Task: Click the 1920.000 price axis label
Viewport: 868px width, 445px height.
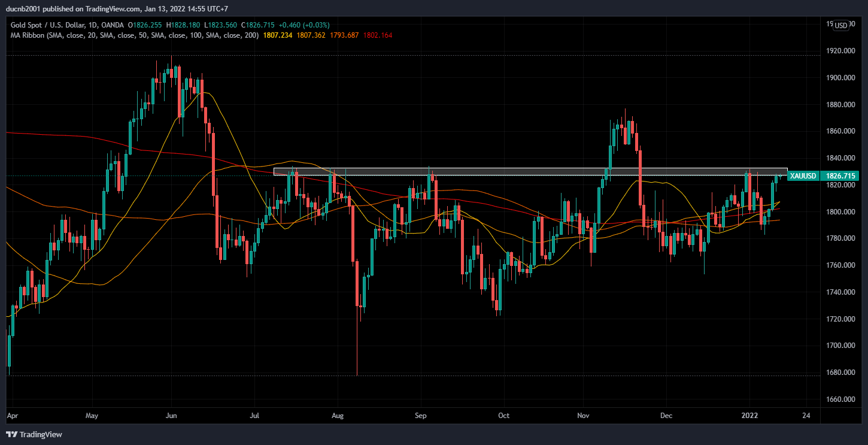Action: click(840, 51)
